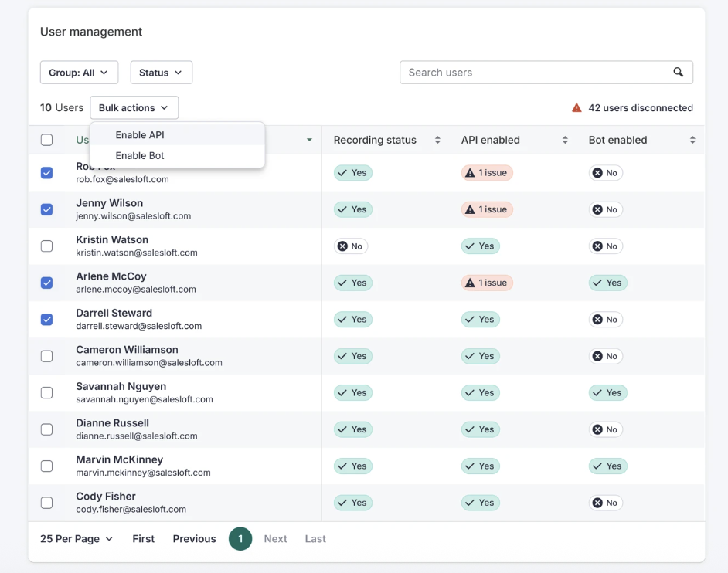
Task: Click Arlene McCoy's Bot enabled Yes badge
Action: point(607,283)
